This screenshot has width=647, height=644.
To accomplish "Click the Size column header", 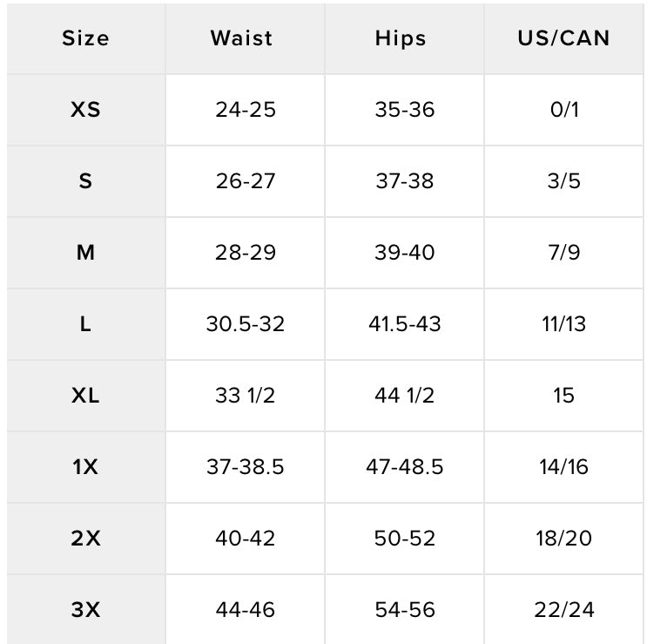I will pyautogui.click(x=85, y=39).
